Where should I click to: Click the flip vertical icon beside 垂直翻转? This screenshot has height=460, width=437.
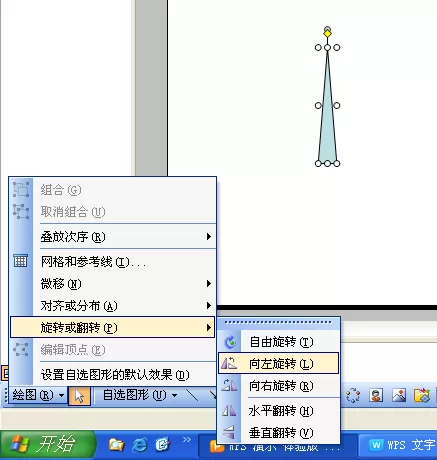[x=229, y=433]
